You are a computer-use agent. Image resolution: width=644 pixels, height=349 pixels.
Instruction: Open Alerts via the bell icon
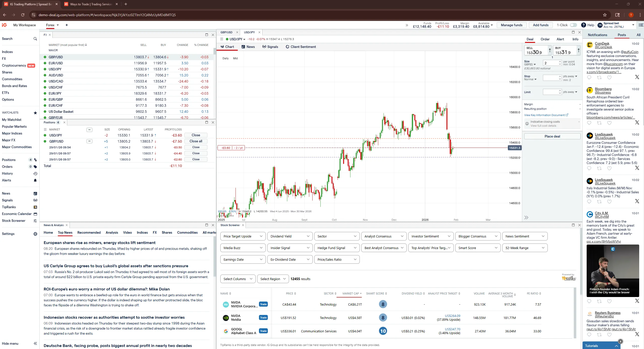[x=35, y=180]
